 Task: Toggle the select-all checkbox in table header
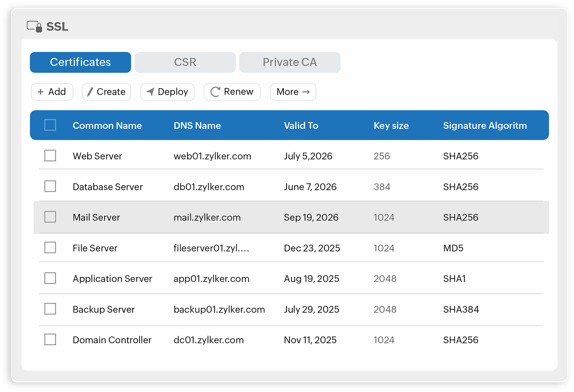pos(50,125)
